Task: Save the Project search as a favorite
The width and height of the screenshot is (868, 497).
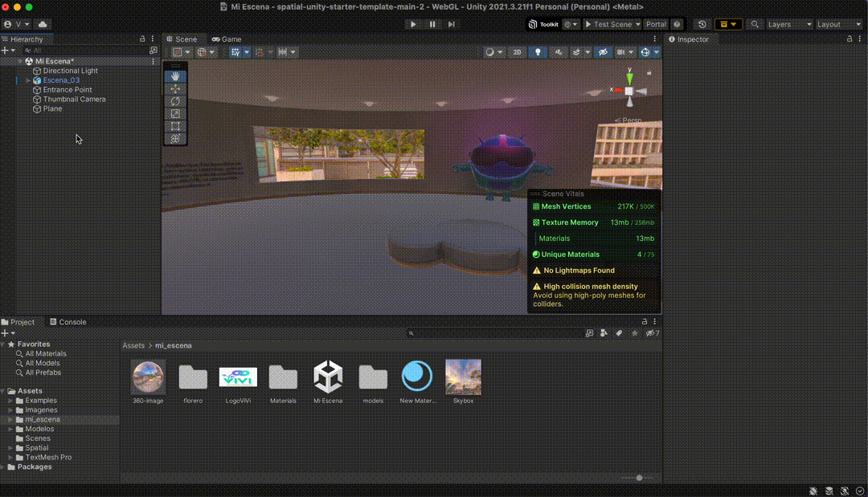Action: tap(634, 333)
